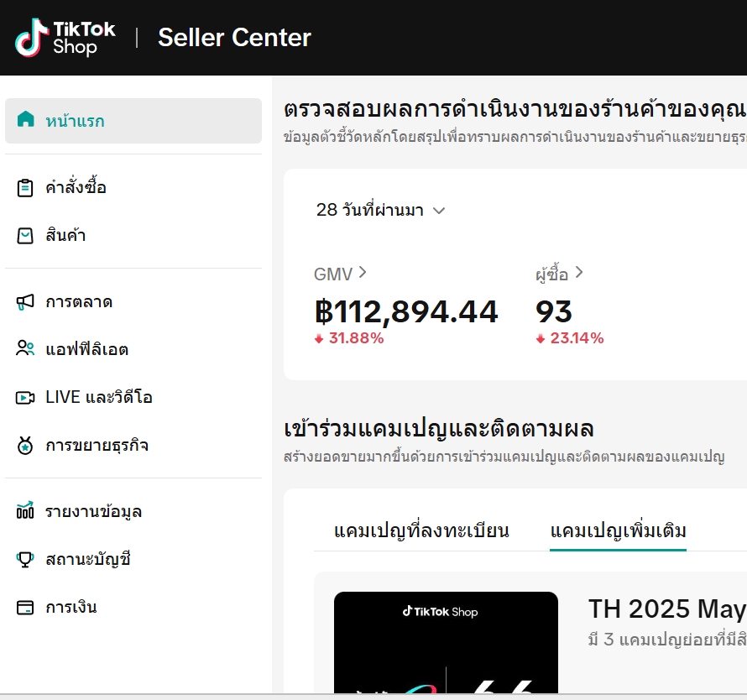Image resolution: width=747 pixels, height=700 pixels.
Task: Expand ผู้ซื้อ details via its chevron
Action: pos(579,273)
